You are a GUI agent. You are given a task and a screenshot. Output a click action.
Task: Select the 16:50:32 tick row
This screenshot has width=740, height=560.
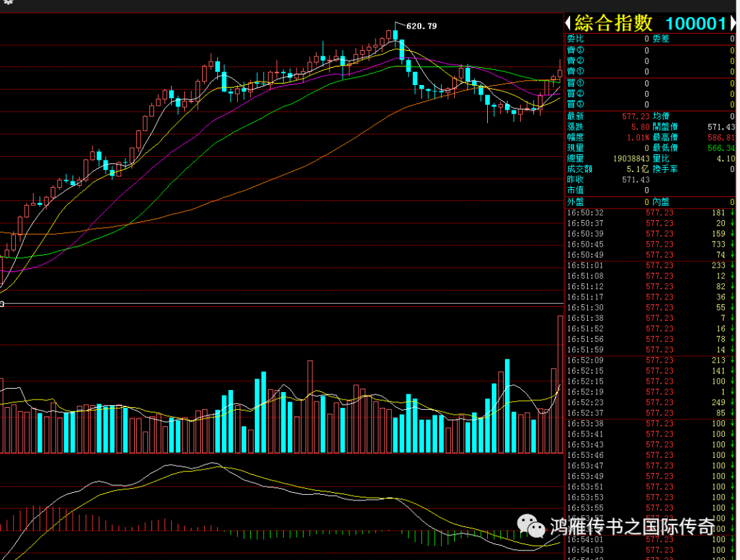click(x=650, y=213)
